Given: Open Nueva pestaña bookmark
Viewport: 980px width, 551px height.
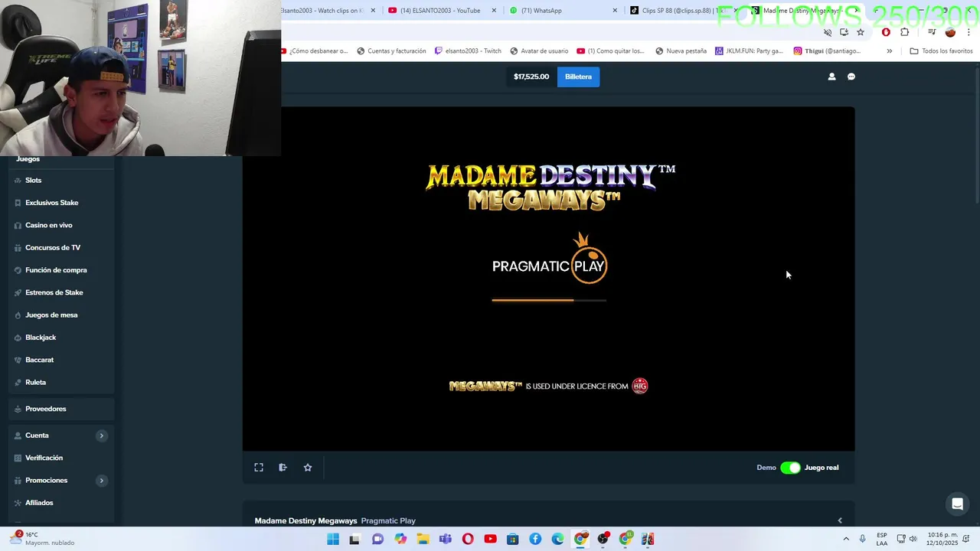Looking at the screenshot, I should click(x=681, y=51).
